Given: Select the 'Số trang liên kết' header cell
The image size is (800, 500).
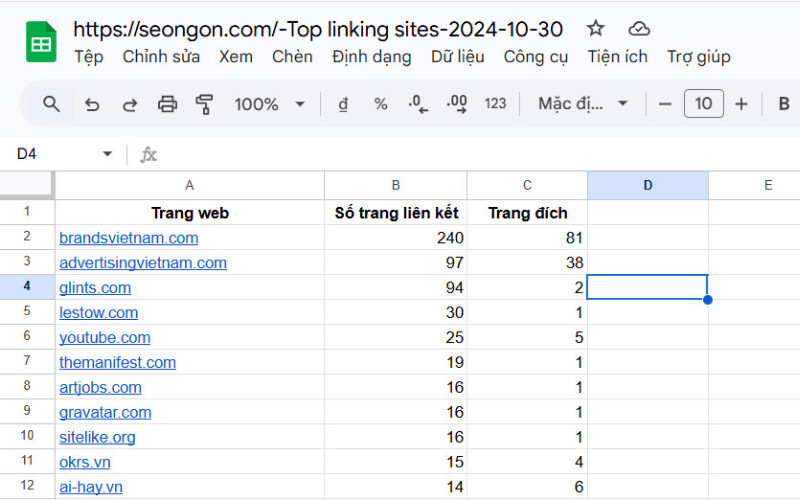Looking at the screenshot, I should pyautogui.click(x=395, y=212).
